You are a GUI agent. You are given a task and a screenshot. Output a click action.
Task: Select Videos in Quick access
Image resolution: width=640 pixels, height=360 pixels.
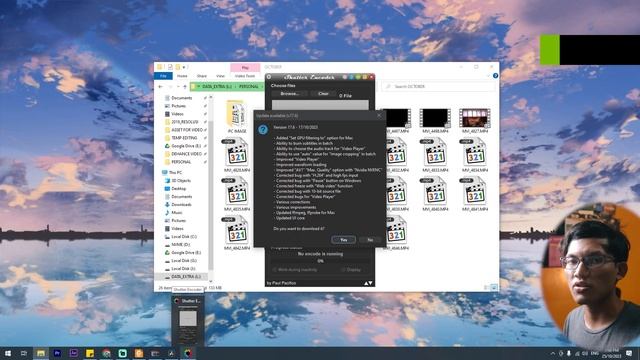coord(178,114)
